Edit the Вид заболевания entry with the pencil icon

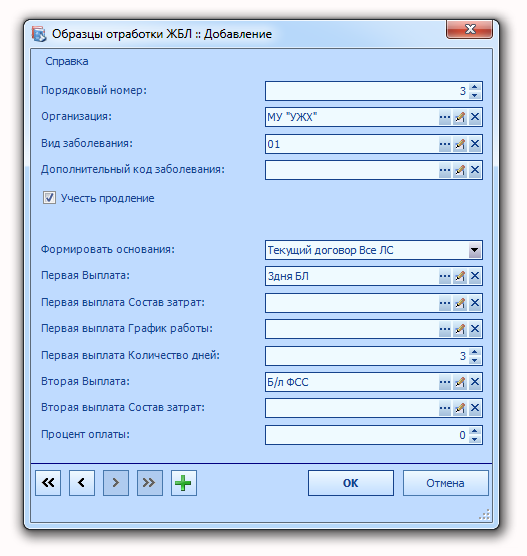click(460, 144)
